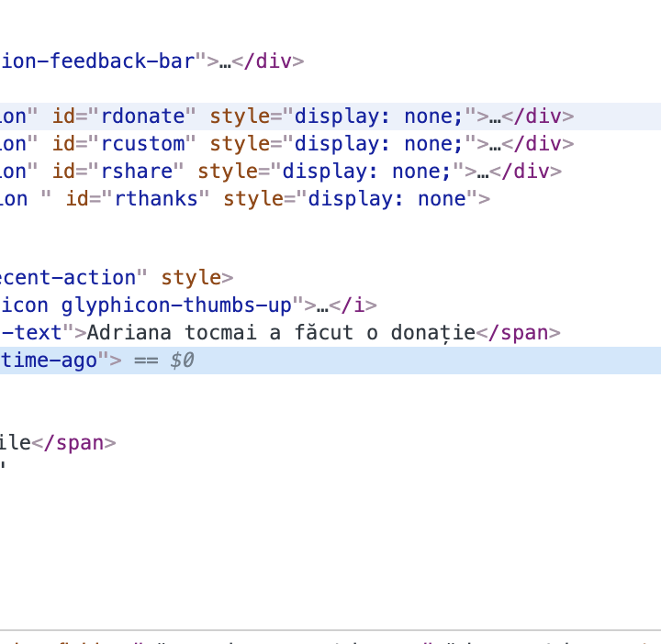Expand the glyphicon-thumbs-up element ellipsis
The width and height of the screenshot is (661, 644).
pos(322,305)
